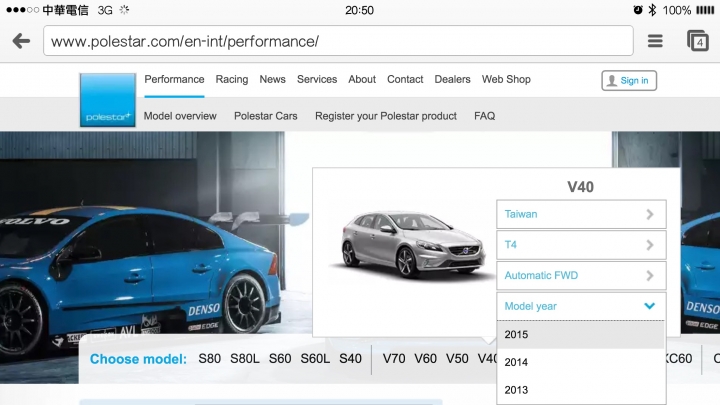
Task: Choose the S80 model
Action: [x=209, y=359]
